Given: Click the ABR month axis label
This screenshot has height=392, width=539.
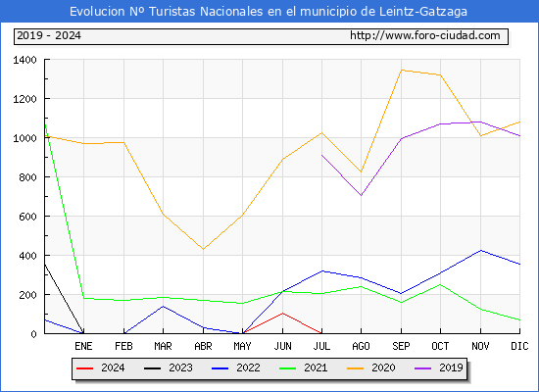Looking at the screenshot, I should point(203,346).
